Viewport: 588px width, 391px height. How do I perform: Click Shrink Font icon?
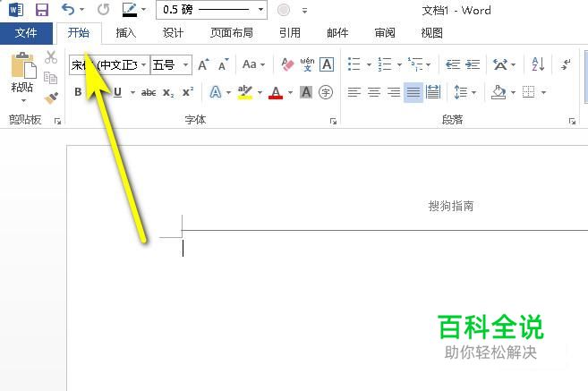(224, 64)
